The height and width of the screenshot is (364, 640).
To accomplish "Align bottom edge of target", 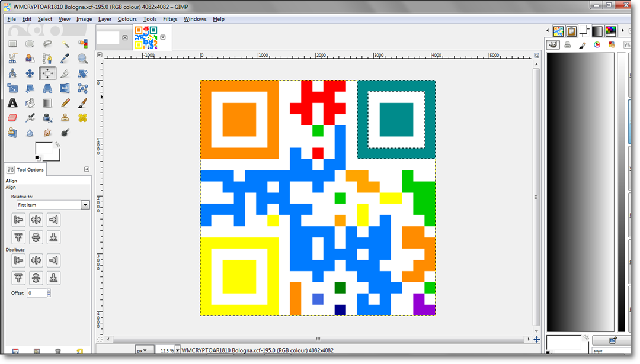I will [x=53, y=237].
